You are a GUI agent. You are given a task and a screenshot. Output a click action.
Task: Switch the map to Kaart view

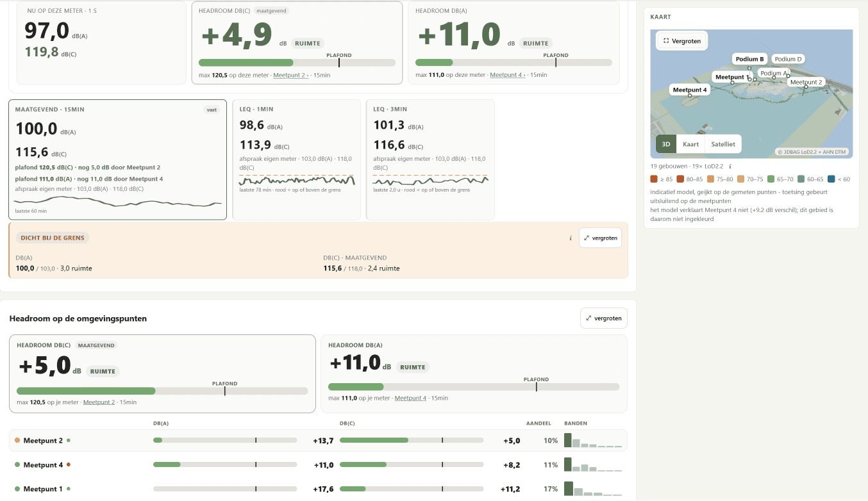click(x=690, y=144)
